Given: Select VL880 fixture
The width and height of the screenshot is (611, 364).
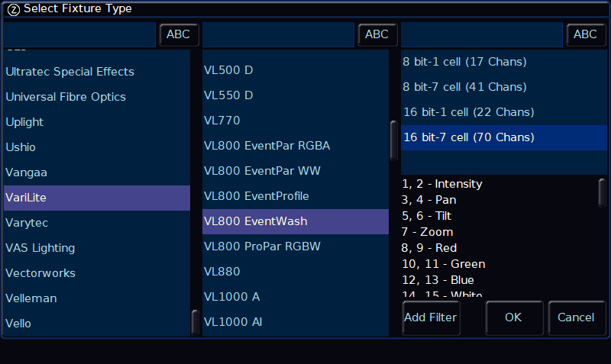Looking at the screenshot, I should [x=296, y=272].
